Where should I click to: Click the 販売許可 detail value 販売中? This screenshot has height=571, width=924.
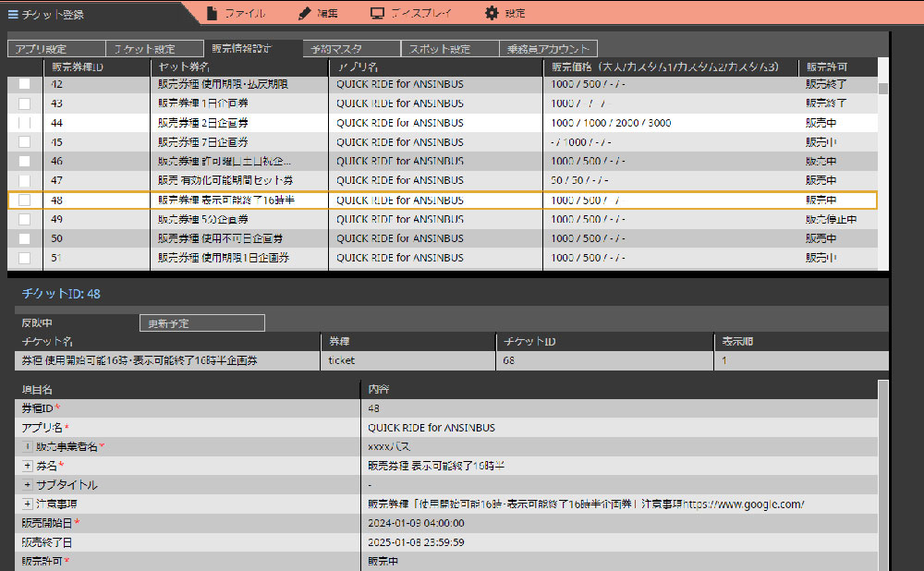383,562
